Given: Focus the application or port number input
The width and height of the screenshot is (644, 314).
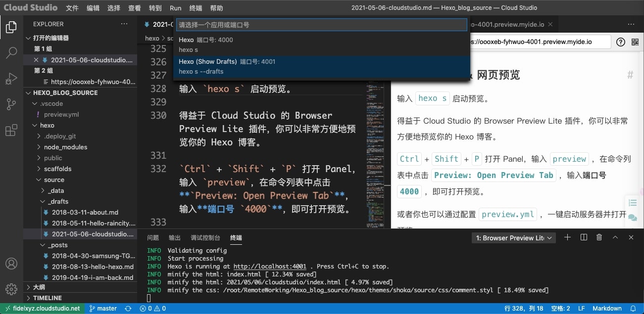Looking at the screenshot, I should [321, 25].
